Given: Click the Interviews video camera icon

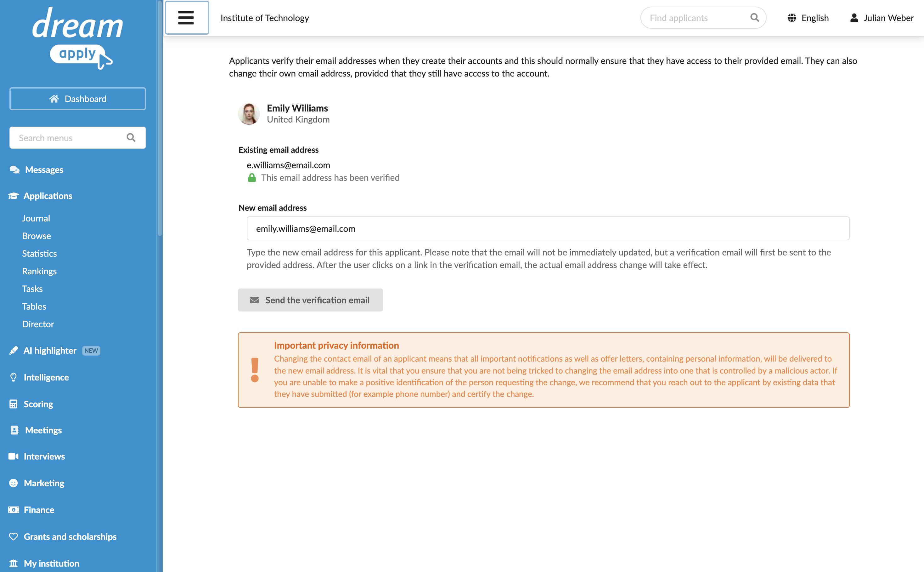Looking at the screenshot, I should [x=13, y=456].
